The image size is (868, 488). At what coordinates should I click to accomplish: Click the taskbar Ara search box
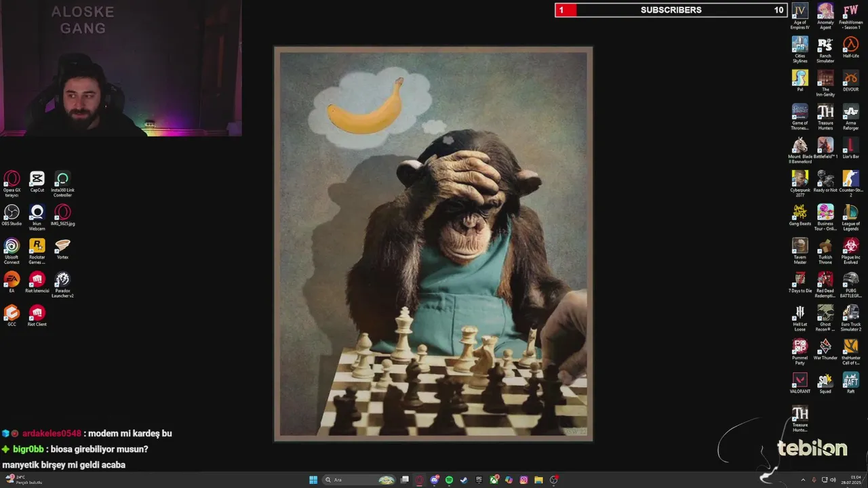pyautogui.click(x=359, y=480)
